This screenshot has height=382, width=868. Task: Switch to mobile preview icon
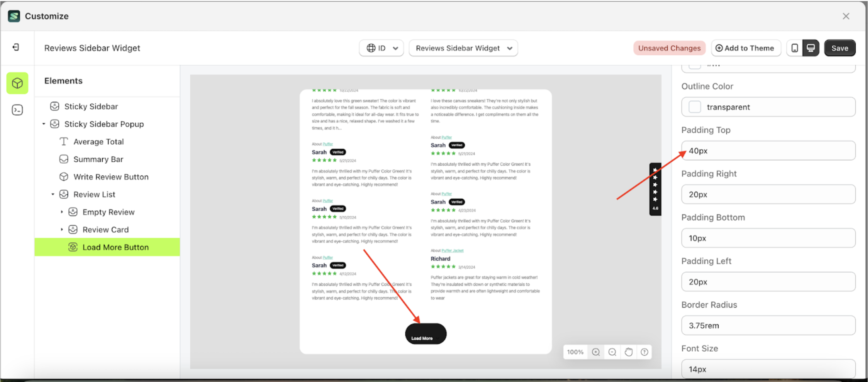click(x=794, y=48)
